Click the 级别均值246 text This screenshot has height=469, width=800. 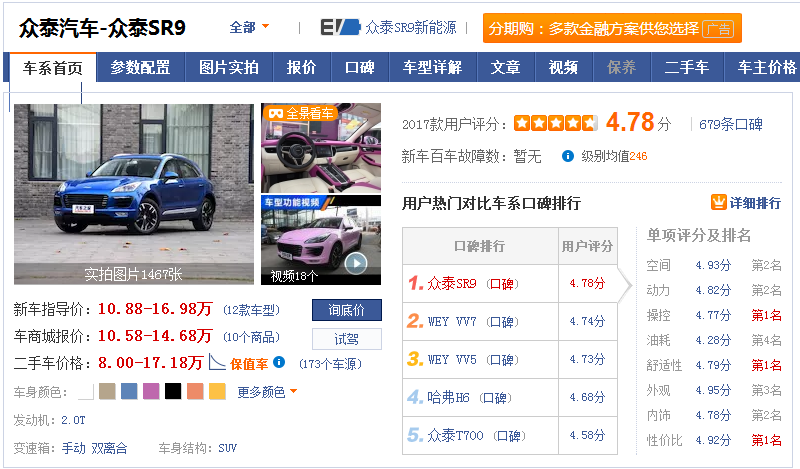click(614, 156)
